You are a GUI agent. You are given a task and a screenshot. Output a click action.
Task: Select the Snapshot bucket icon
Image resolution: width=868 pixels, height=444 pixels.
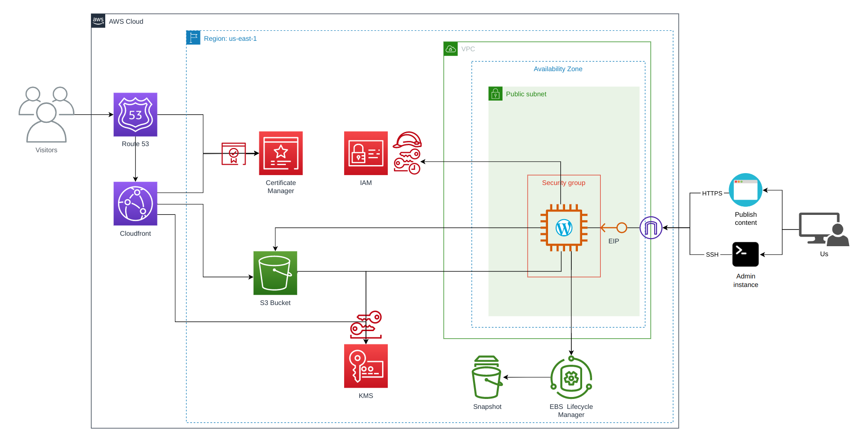point(487,378)
